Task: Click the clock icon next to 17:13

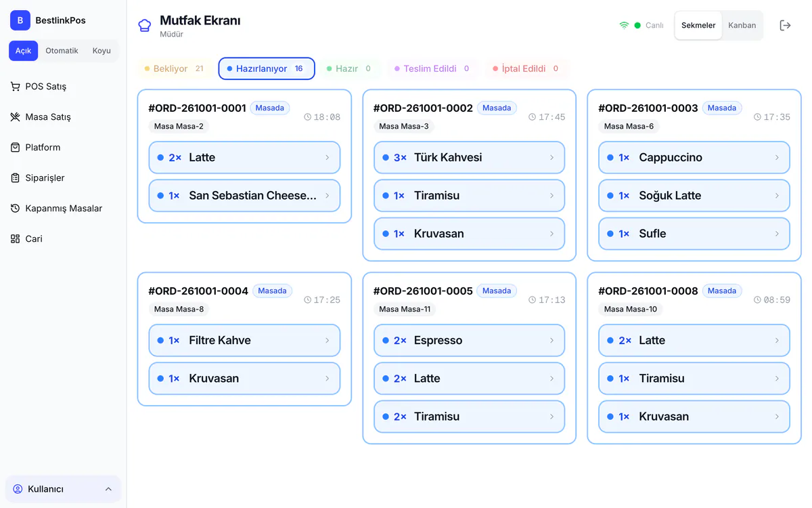Action: point(533,300)
